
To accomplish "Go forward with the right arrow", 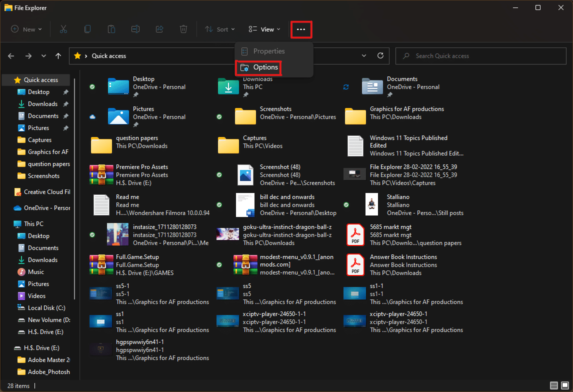I will tap(28, 56).
